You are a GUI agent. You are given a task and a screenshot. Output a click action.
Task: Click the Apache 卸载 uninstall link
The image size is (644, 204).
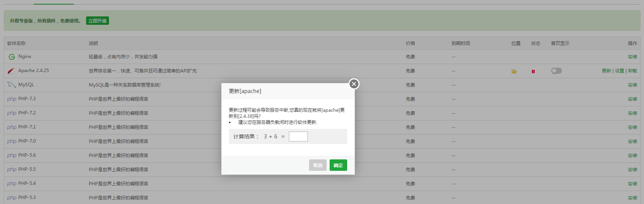pyautogui.click(x=633, y=71)
